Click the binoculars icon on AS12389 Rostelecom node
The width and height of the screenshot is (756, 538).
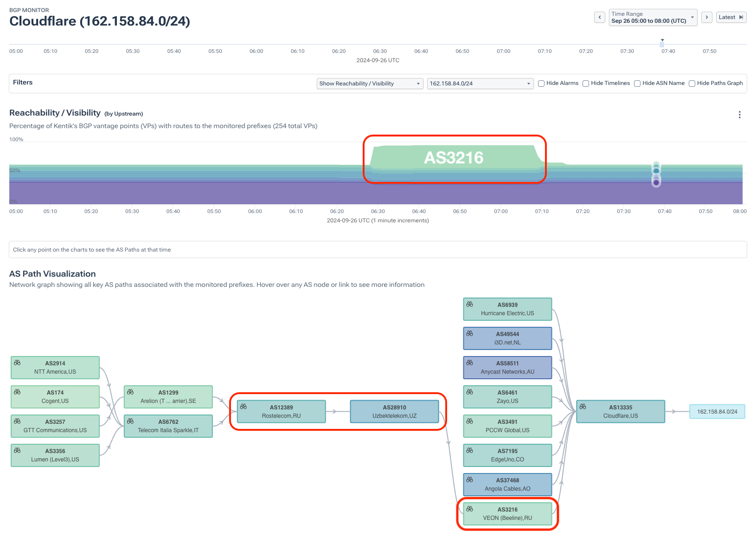(243, 407)
